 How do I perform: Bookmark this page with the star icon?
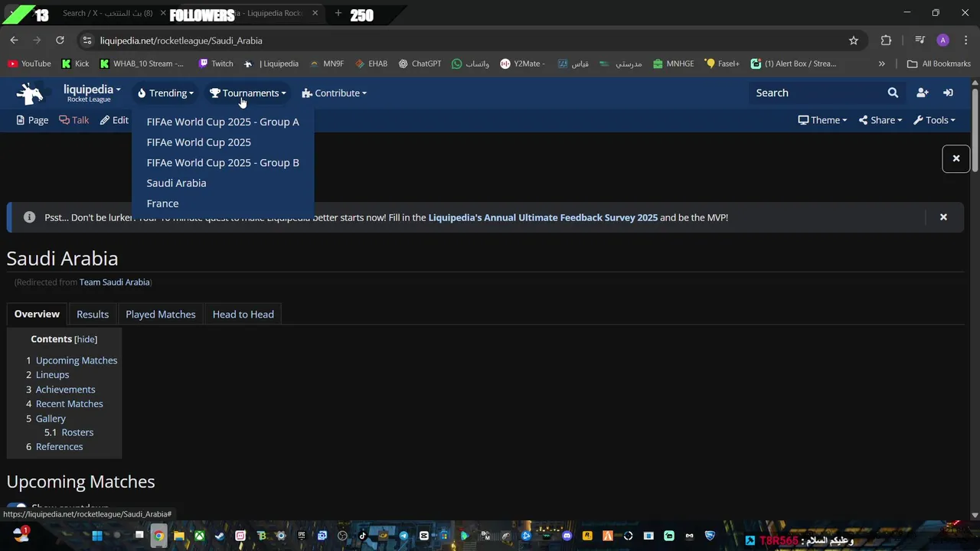[x=854, y=41]
